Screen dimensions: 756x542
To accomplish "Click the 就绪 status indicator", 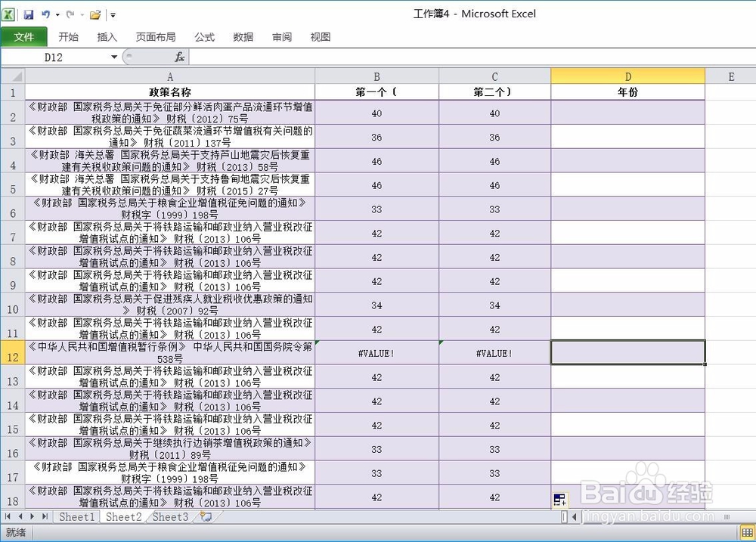I will tap(16, 532).
